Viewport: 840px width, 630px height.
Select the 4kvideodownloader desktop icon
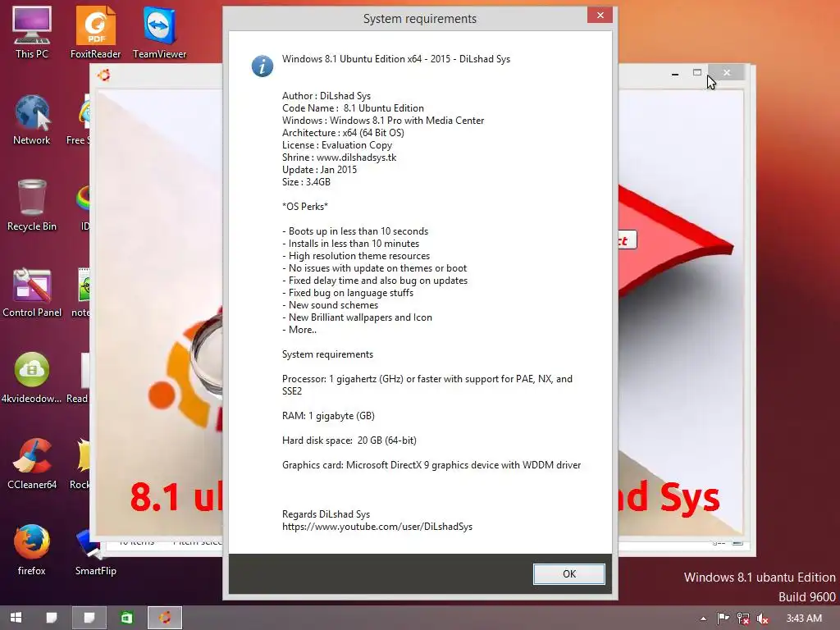tap(32, 377)
